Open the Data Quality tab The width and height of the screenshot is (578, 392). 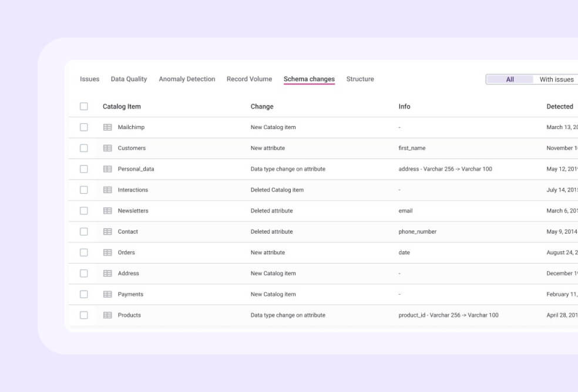point(129,79)
